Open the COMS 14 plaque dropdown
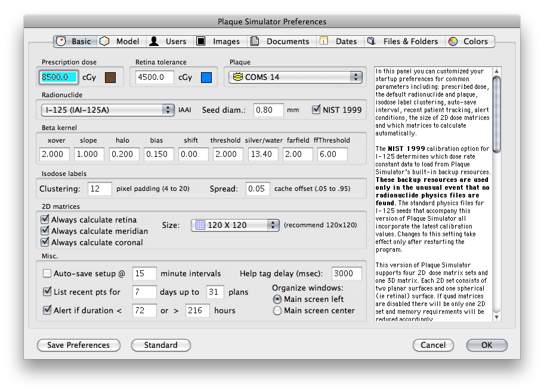544x392 pixels. [x=296, y=77]
